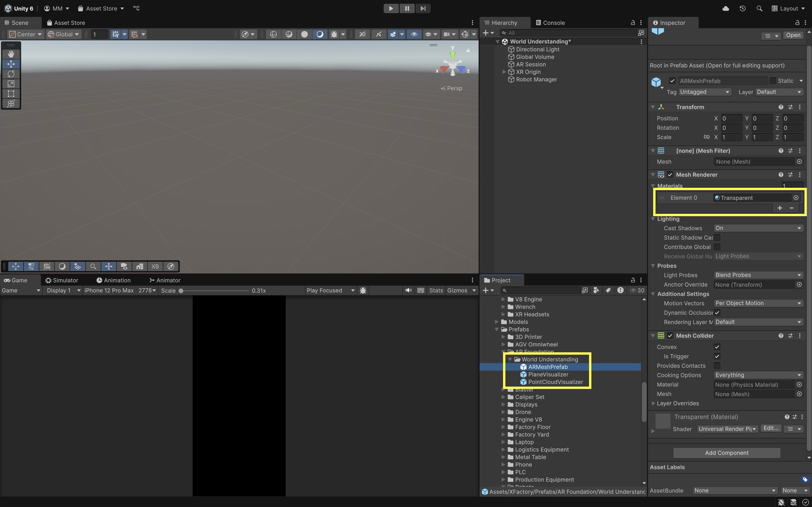Uncheck Is Trigger on Mesh Collider
Viewport: 812px width, 507px height.
click(x=717, y=357)
